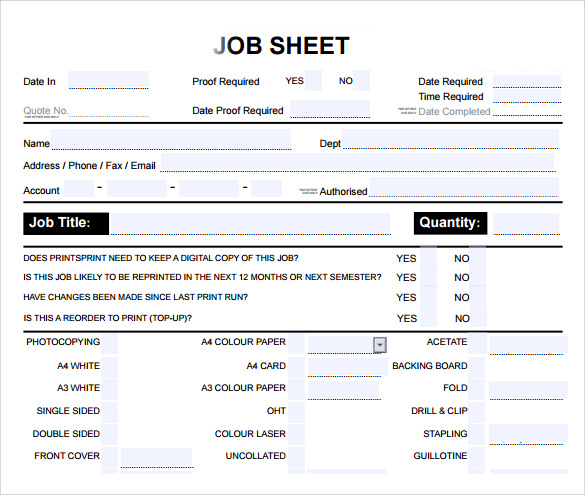The width and height of the screenshot is (585, 495).
Task: Click the FOLD text field
Action: click(x=529, y=390)
